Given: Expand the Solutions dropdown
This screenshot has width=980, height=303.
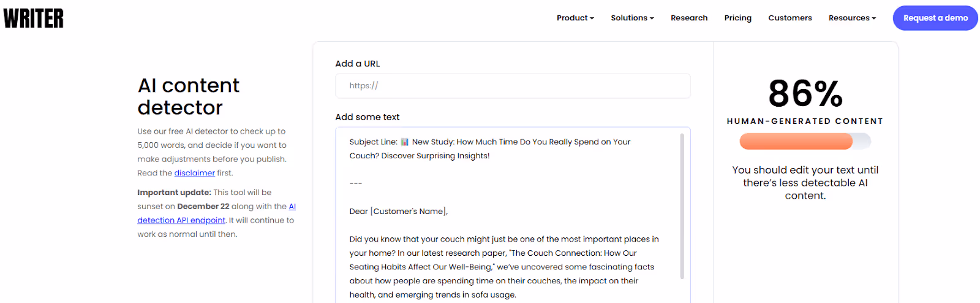Looking at the screenshot, I should pyautogui.click(x=631, y=18).
